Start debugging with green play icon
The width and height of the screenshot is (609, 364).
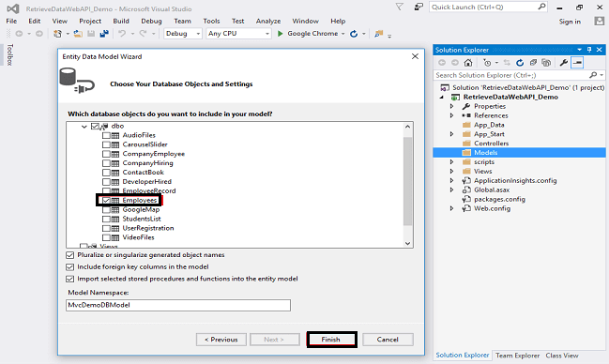click(280, 34)
